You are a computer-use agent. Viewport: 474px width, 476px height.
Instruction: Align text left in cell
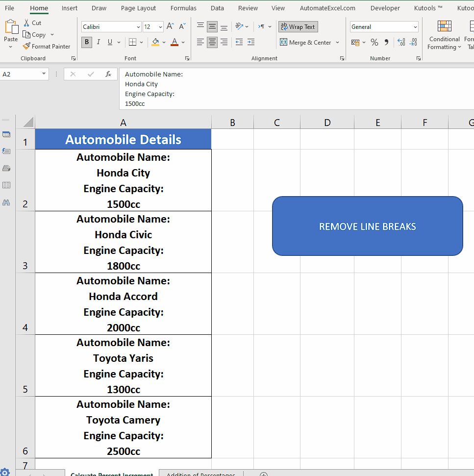(200, 42)
